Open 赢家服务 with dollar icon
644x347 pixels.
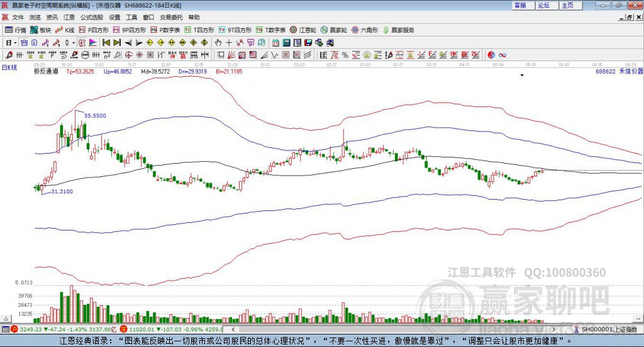(x=398, y=30)
